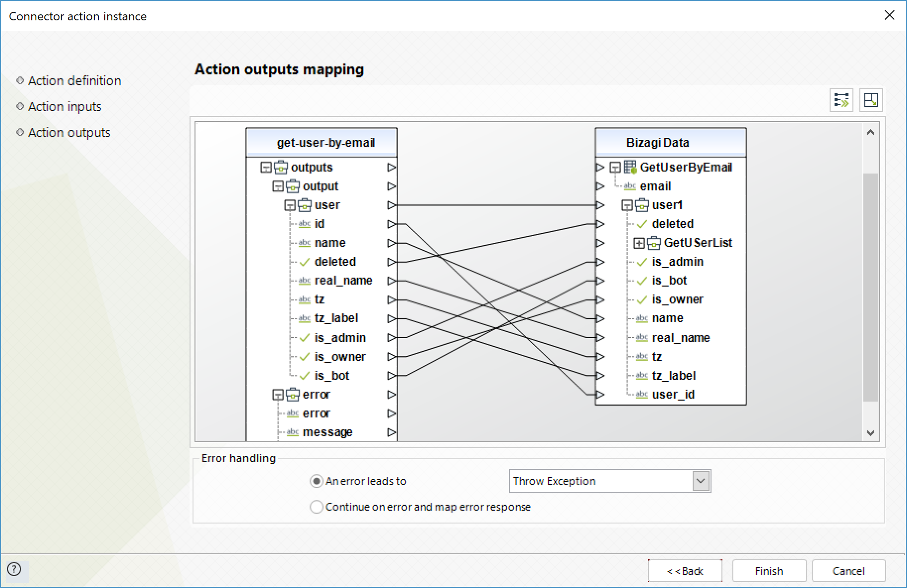The height and width of the screenshot is (588, 907).
Task: Go to Action inputs step
Action: click(65, 107)
